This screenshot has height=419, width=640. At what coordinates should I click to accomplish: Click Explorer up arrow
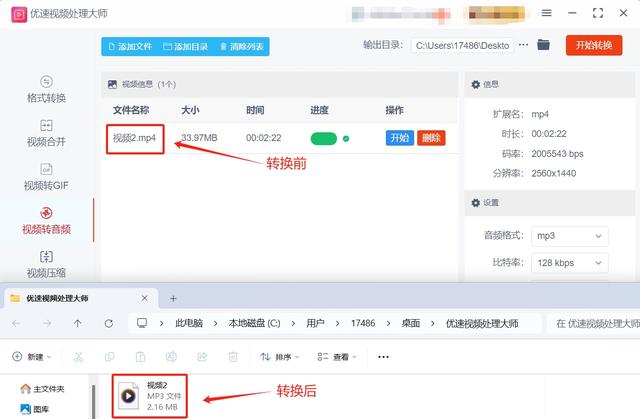(x=78, y=324)
